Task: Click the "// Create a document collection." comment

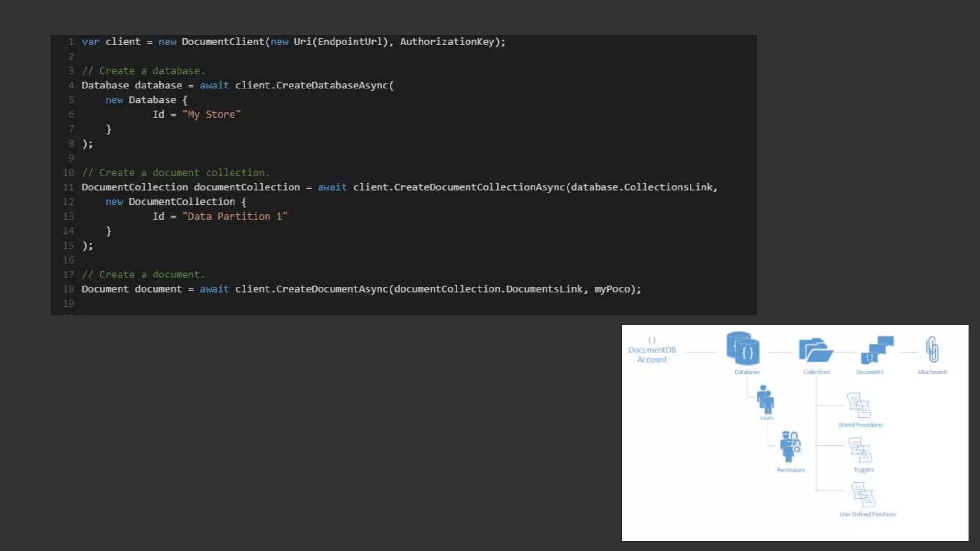Action: click(x=175, y=173)
